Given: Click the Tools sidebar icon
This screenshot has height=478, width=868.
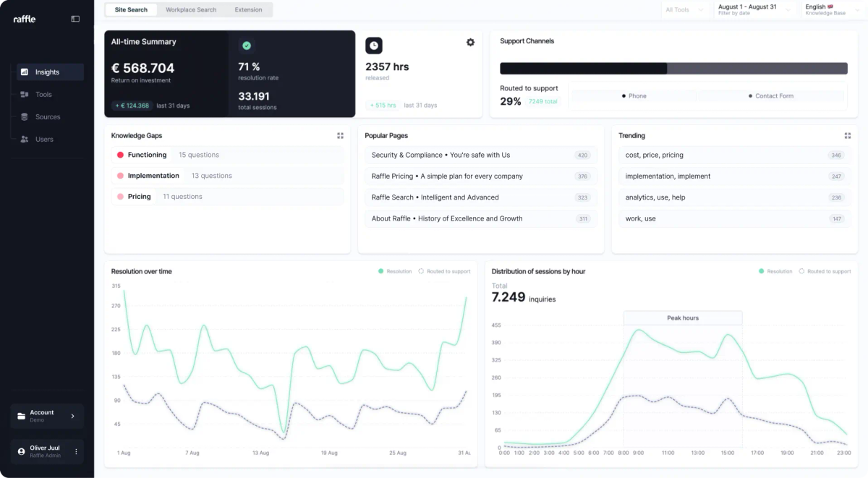Looking at the screenshot, I should (x=25, y=95).
